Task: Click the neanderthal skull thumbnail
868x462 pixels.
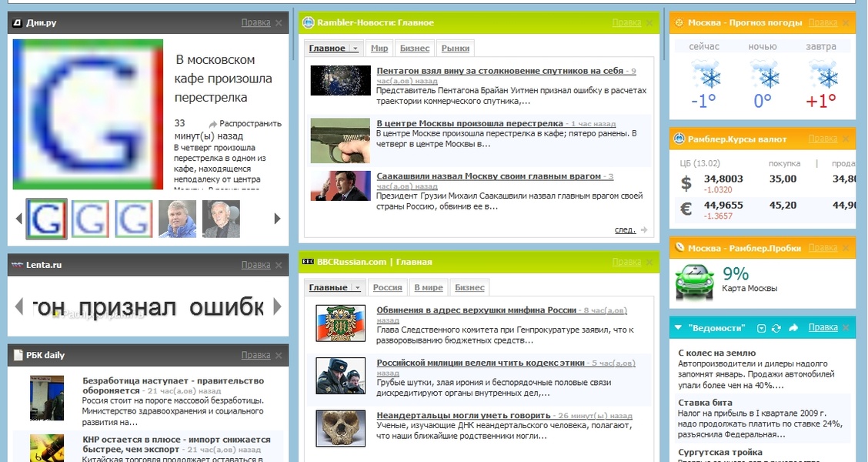Action: pos(340,428)
